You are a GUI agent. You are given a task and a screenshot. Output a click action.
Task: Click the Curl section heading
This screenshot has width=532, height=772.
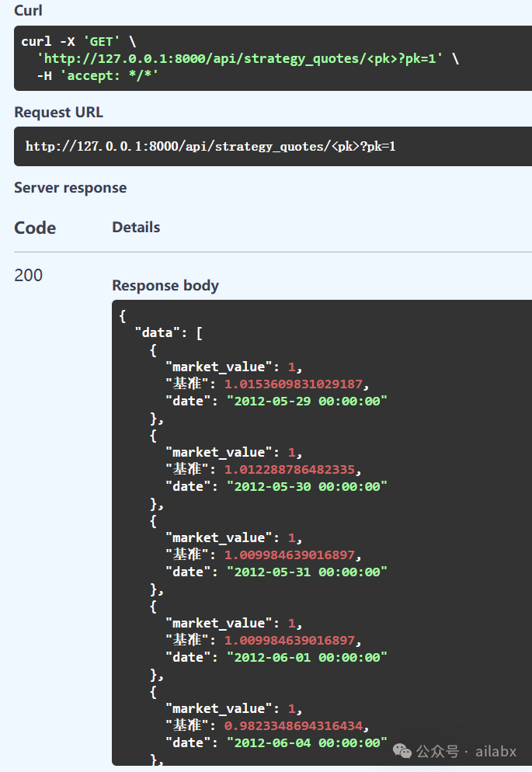tap(29, 11)
